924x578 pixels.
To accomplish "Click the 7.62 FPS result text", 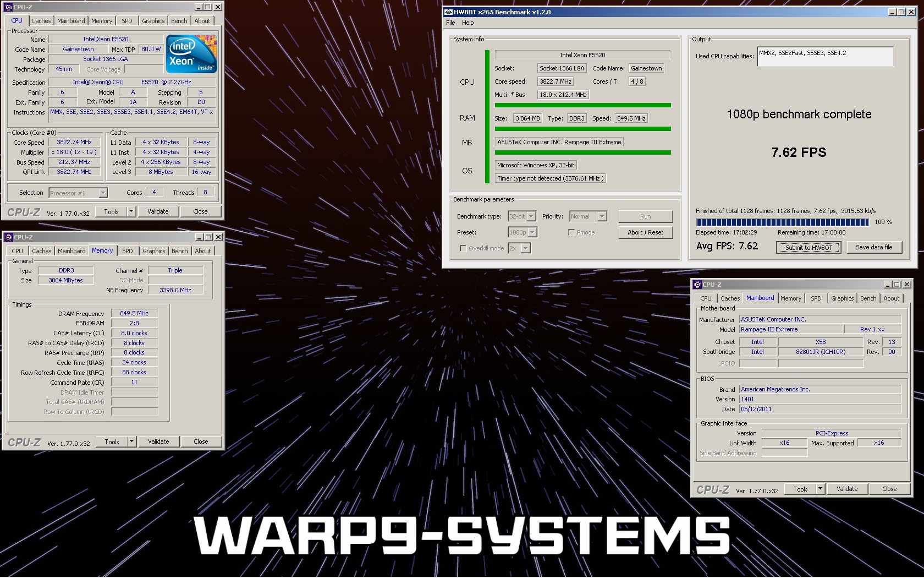I will coord(799,152).
